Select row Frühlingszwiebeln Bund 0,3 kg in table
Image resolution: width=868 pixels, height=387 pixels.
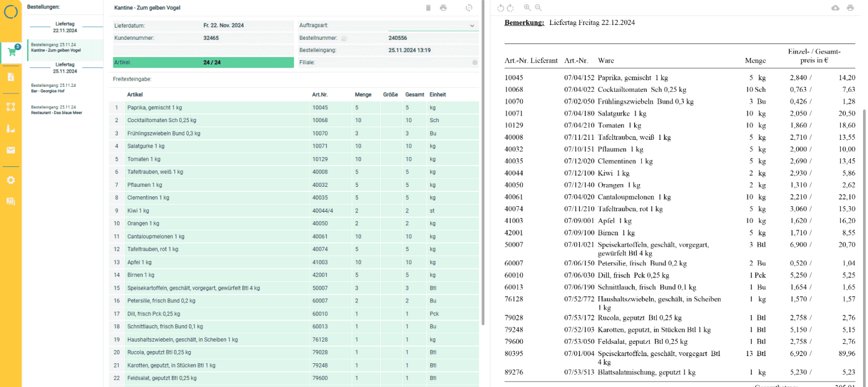tap(294, 133)
